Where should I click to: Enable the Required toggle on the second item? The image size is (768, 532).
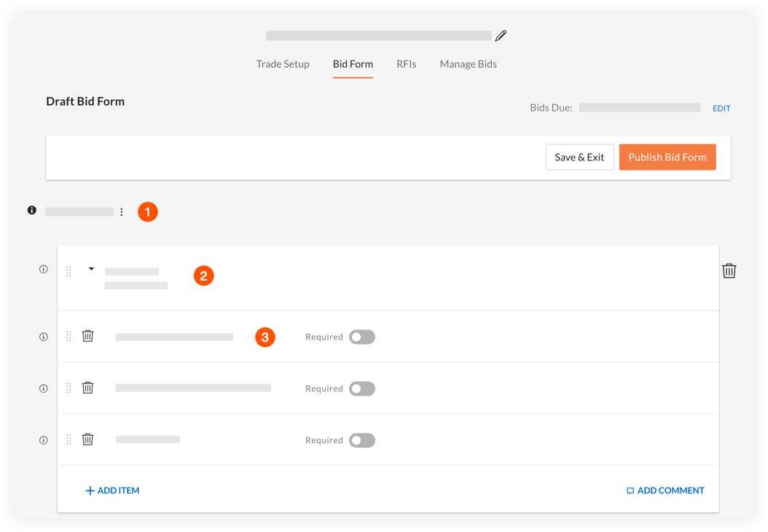click(x=362, y=388)
